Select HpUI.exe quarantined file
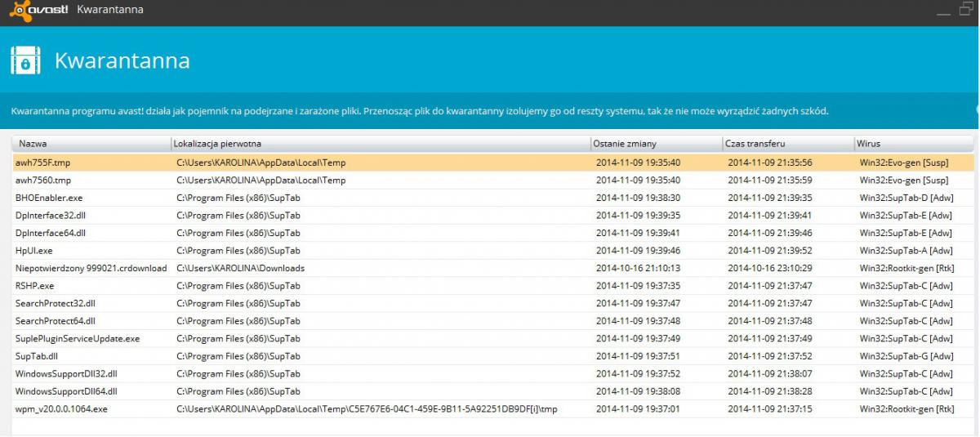Screen dimensions: 980x437 coord(492,251)
